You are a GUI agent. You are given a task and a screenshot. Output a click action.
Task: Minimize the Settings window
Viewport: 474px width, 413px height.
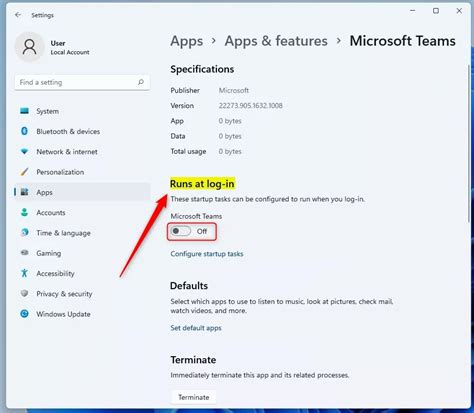tap(413, 11)
